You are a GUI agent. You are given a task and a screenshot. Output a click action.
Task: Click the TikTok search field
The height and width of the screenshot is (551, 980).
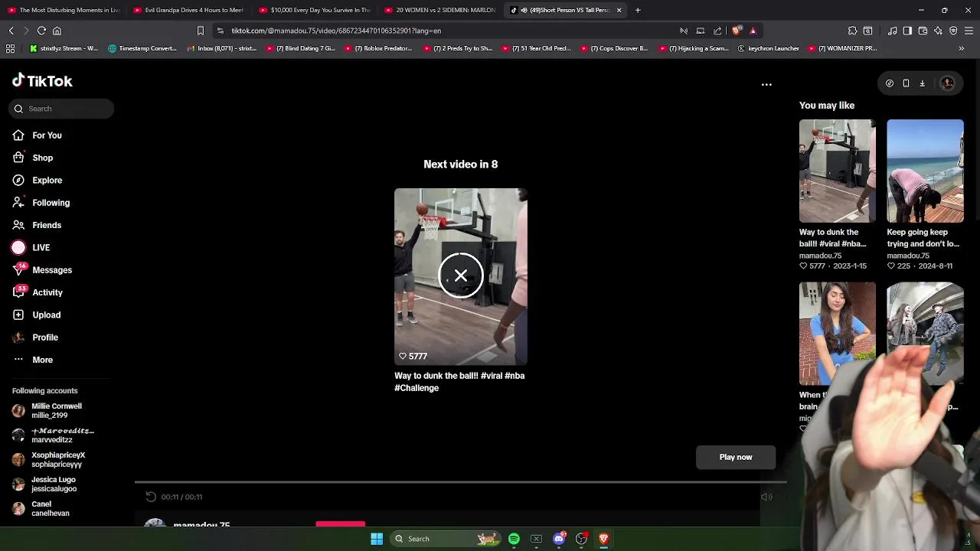coord(61,109)
